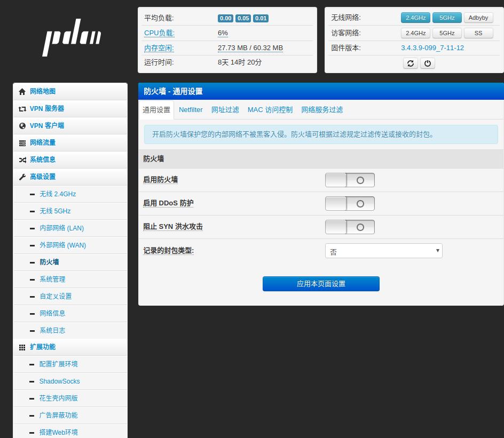The height and width of the screenshot is (438, 504).
Task: Click the 网络流量 list icon
Action: coord(22,143)
